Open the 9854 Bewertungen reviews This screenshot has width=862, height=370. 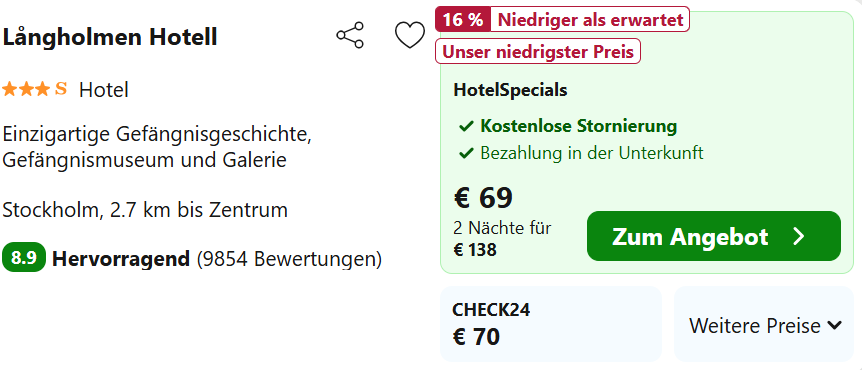pos(289,258)
